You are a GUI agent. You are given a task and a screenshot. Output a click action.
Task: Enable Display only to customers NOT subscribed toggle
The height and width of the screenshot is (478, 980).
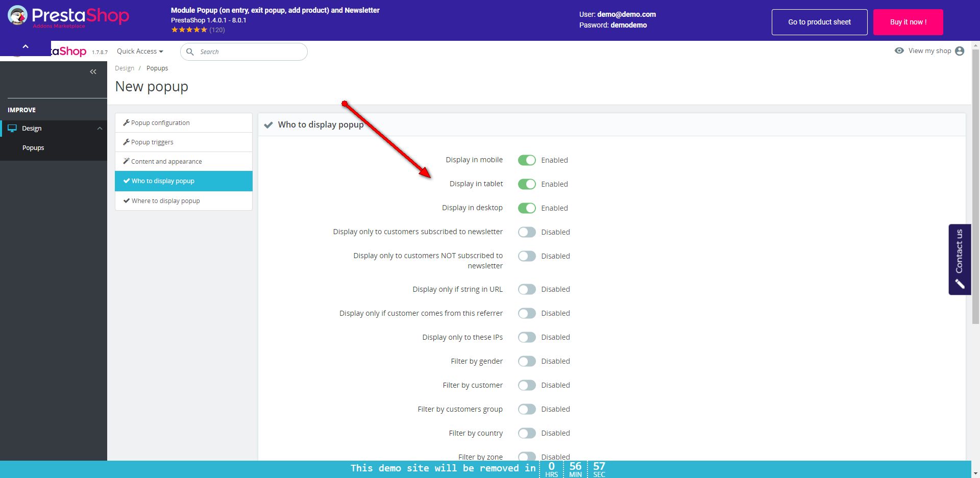527,256
